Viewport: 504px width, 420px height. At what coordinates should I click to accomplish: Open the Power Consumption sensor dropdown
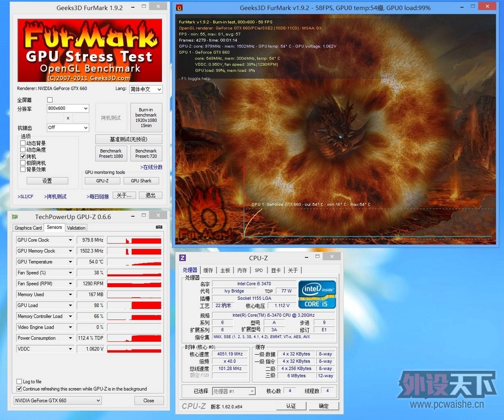pos(71,338)
